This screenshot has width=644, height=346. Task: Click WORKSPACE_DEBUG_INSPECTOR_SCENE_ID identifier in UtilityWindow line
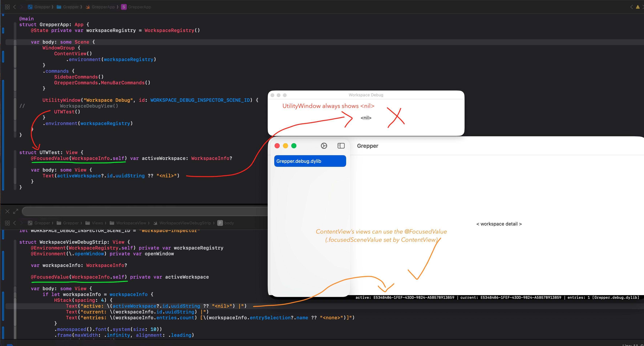[x=200, y=100]
